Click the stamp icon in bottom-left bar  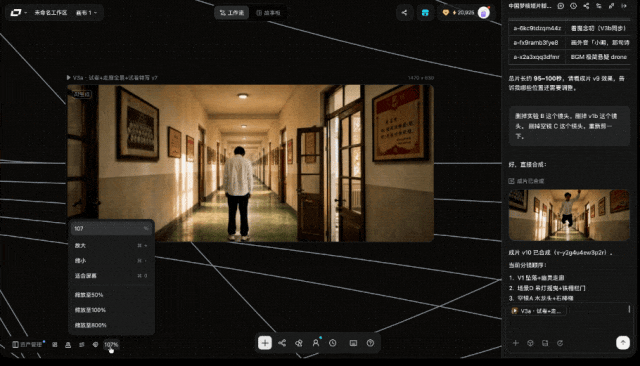point(68,344)
